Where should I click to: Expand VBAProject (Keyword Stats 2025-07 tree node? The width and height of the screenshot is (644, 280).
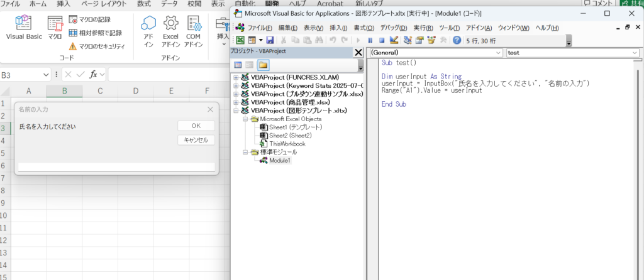[x=236, y=85]
